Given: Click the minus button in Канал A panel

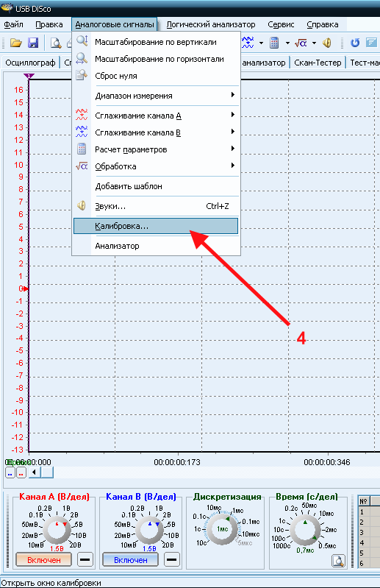Looking at the screenshot, I should 85,560.
